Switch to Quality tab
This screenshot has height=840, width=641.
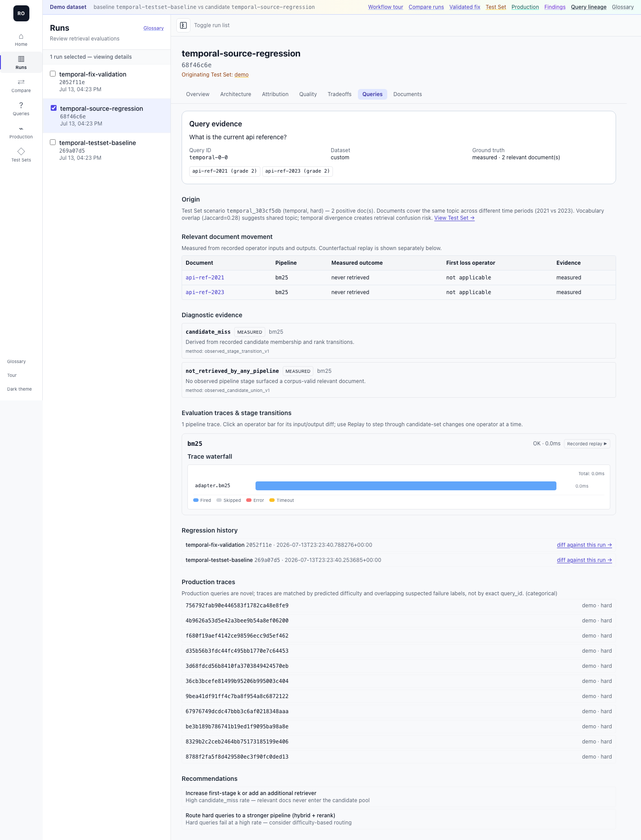[308, 94]
